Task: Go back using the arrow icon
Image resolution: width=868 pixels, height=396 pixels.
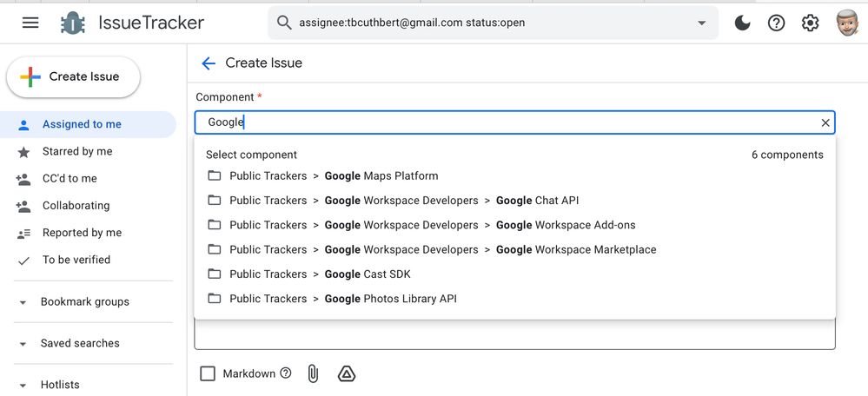Action: click(208, 63)
